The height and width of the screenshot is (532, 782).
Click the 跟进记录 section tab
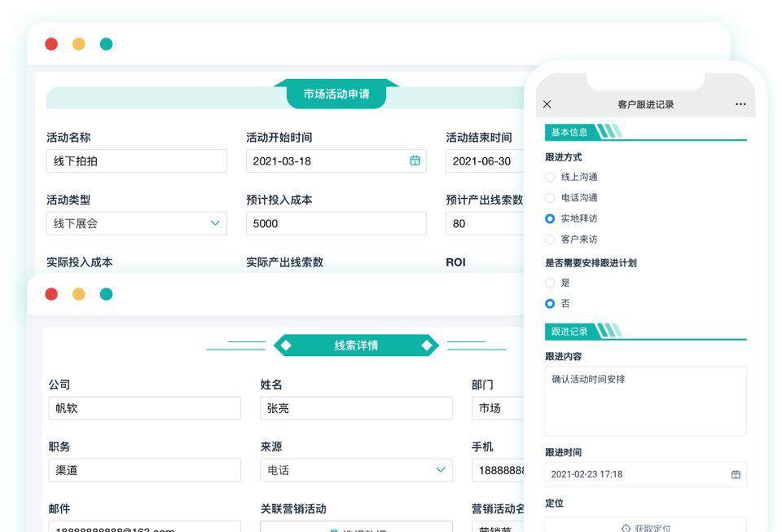tap(569, 332)
